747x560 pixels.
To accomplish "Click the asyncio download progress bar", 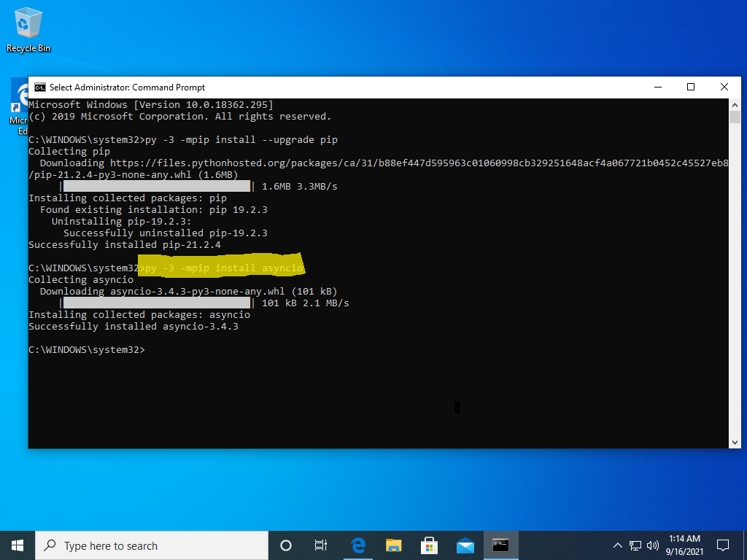I will tap(156, 303).
